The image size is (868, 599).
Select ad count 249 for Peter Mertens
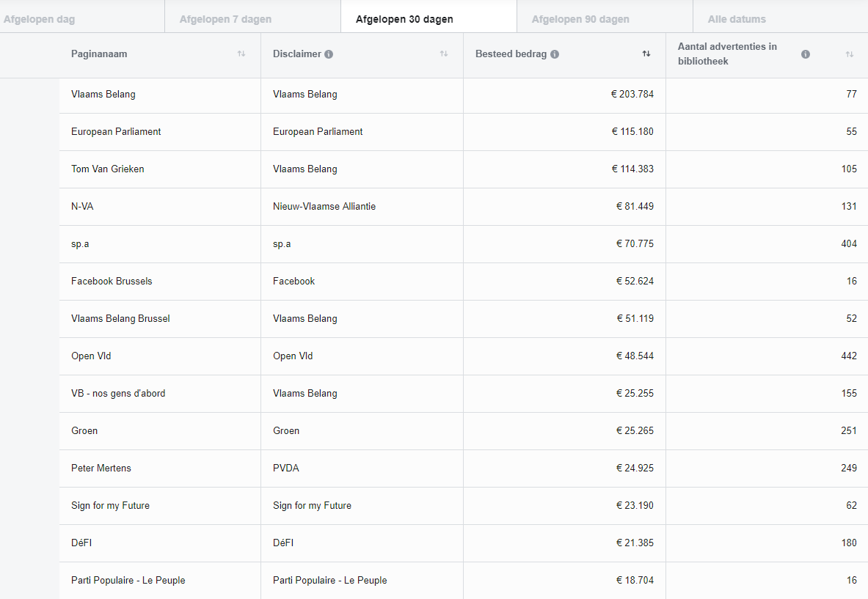click(x=849, y=468)
